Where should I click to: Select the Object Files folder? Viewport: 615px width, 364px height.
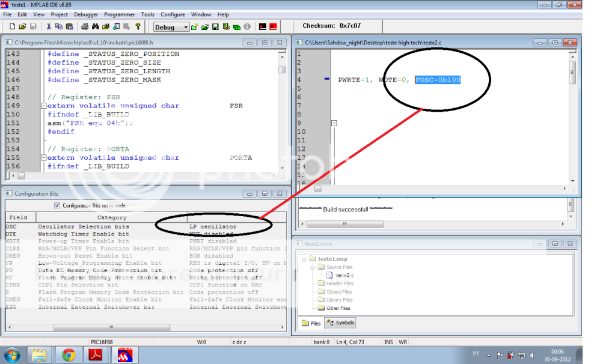click(x=335, y=291)
